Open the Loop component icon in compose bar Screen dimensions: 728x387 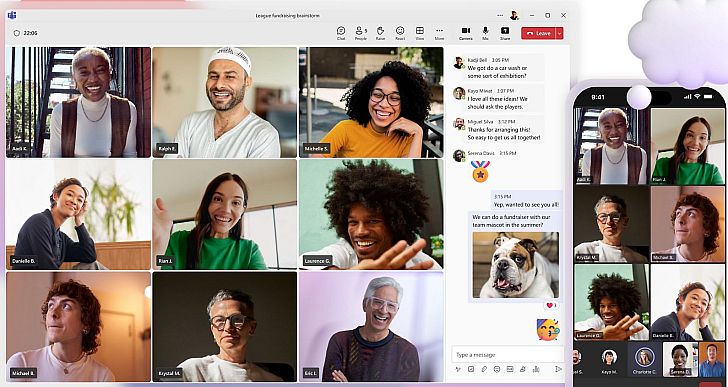point(471,369)
